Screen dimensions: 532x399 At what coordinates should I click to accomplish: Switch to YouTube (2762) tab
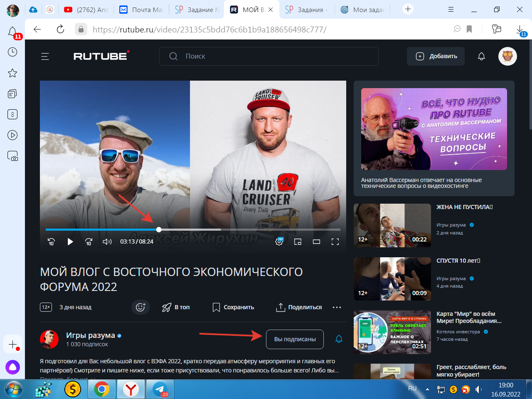(86, 10)
